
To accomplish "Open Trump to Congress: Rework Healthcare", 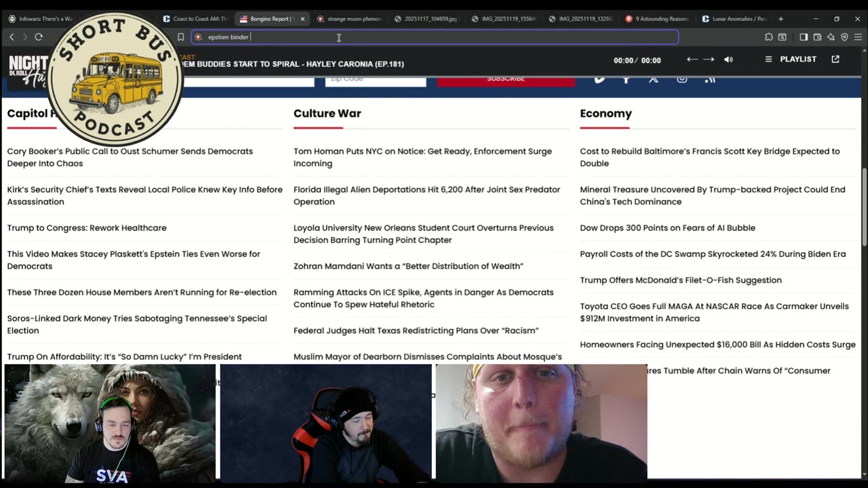I will pyautogui.click(x=87, y=228).
